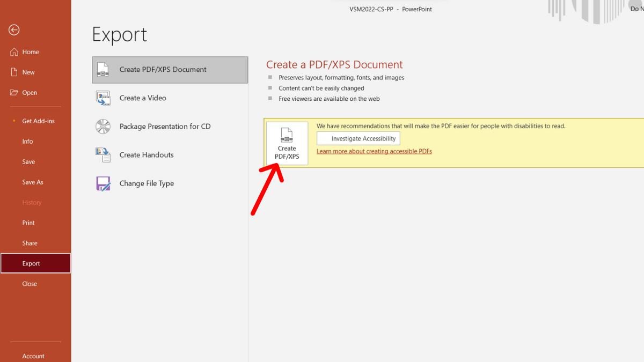Go to the Info section
The width and height of the screenshot is (644, 362).
tap(27, 141)
